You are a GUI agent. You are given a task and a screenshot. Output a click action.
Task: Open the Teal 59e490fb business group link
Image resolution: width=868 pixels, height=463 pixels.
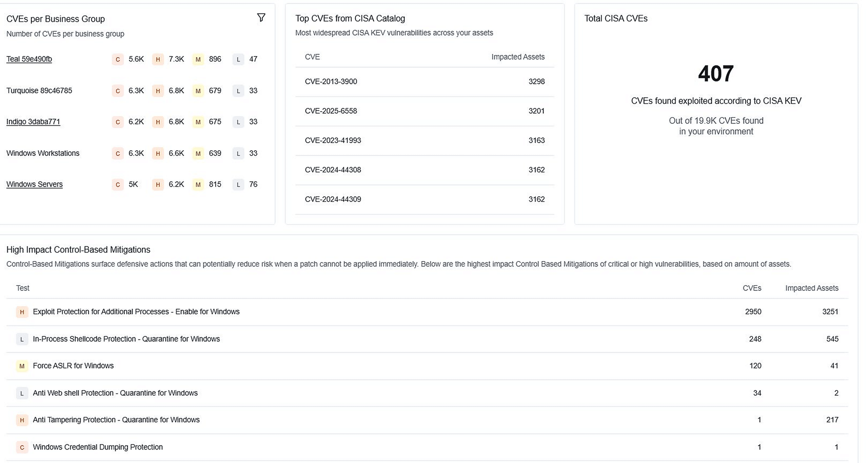[29, 59]
